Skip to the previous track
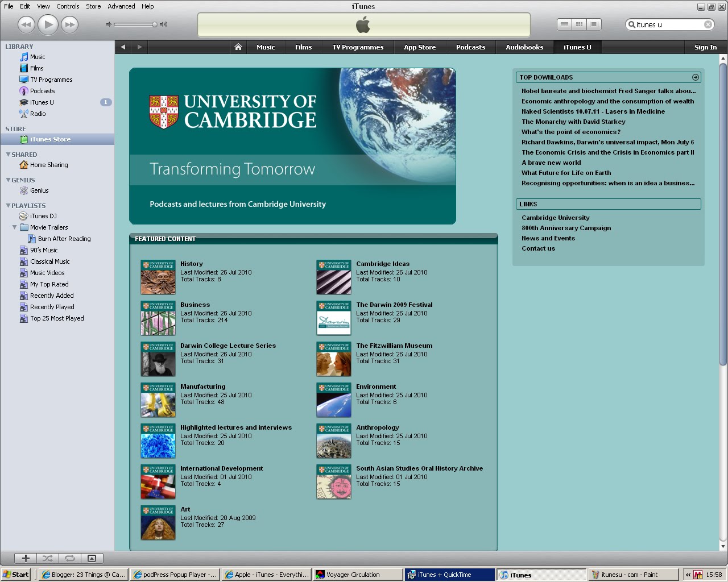This screenshot has height=582, width=728. (x=26, y=24)
